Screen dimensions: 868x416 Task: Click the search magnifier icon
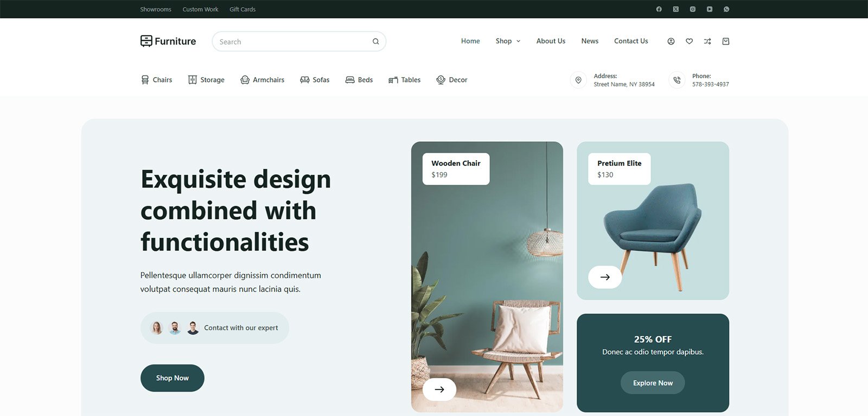tap(375, 41)
